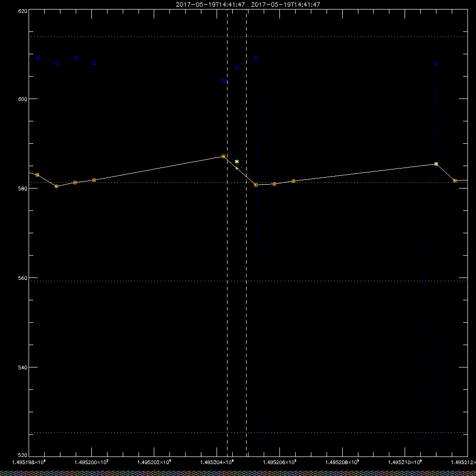Click the y-axis label 520
The height and width of the screenshot is (476, 476).
coord(23,455)
